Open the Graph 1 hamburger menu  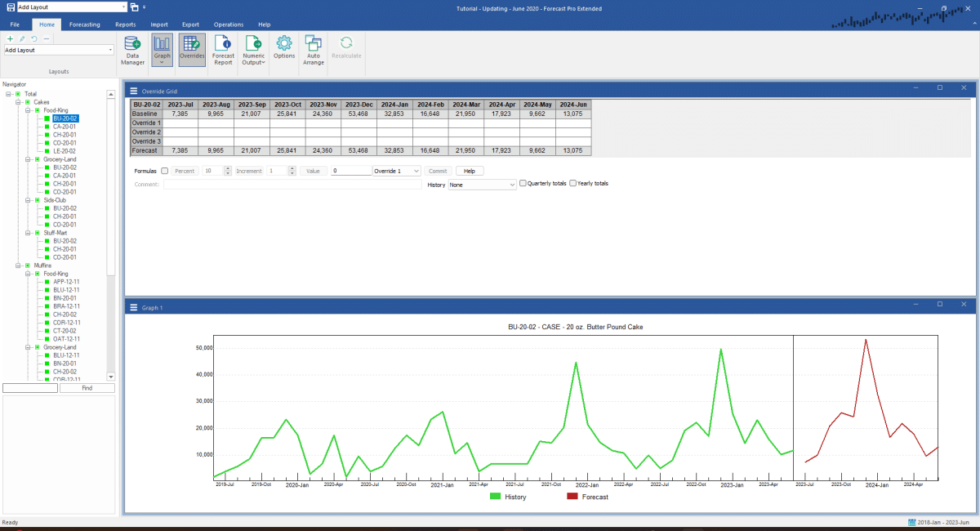[133, 308]
